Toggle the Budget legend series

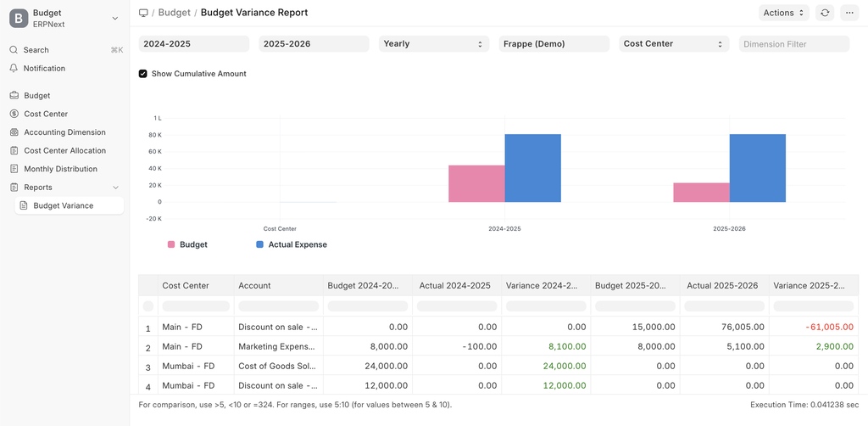(187, 244)
